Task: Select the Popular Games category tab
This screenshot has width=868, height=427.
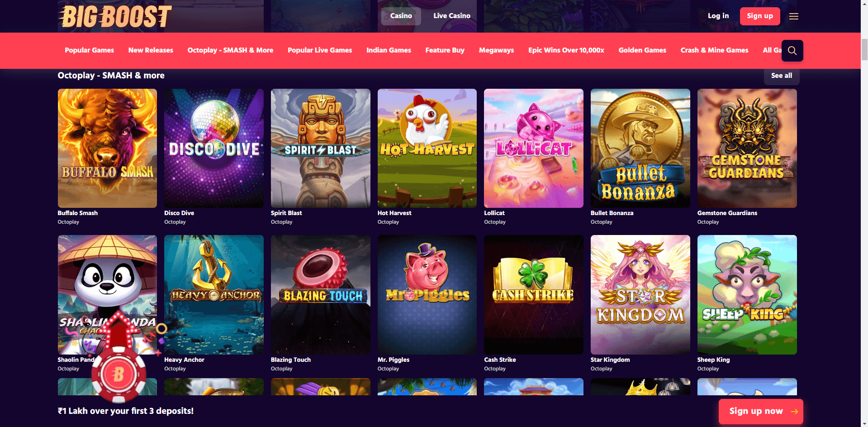Action: tap(89, 50)
